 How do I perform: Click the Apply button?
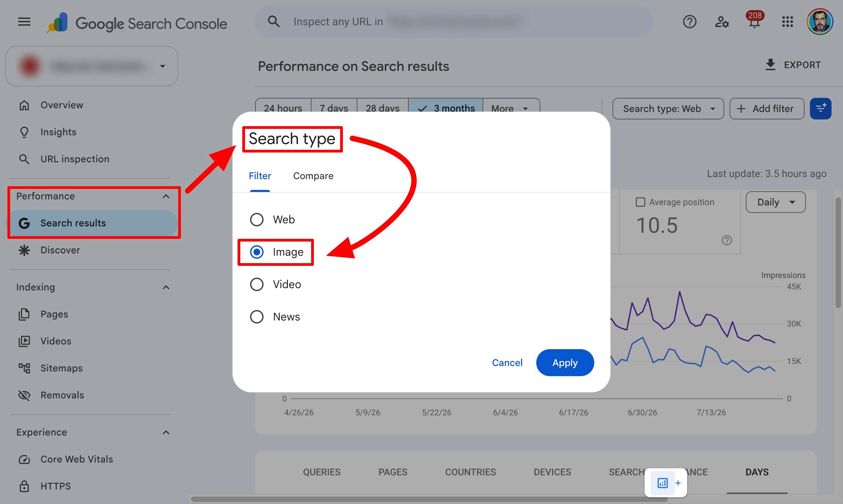coord(565,363)
